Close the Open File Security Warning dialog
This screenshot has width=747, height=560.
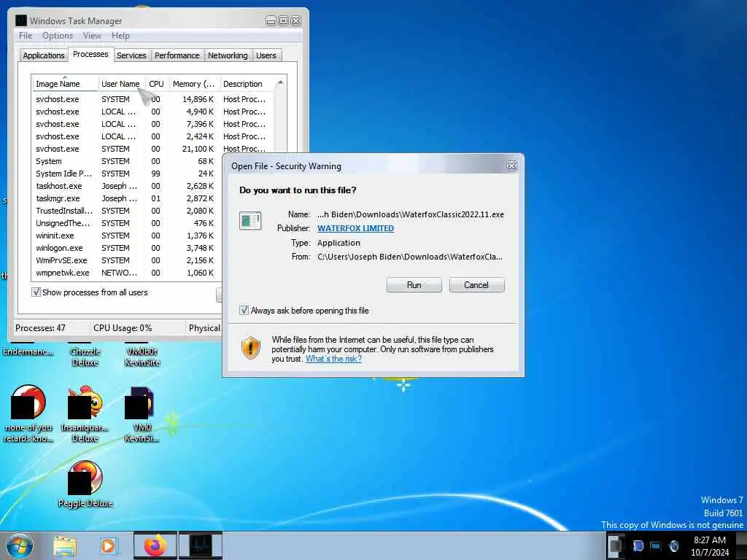511,166
